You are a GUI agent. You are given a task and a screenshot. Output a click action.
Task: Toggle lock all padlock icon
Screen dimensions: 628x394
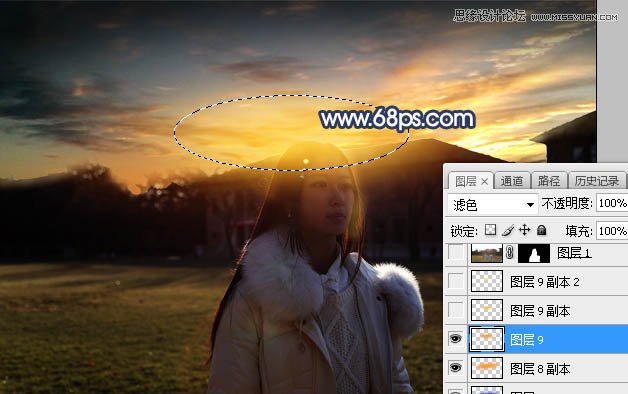(x=541, y=230)
